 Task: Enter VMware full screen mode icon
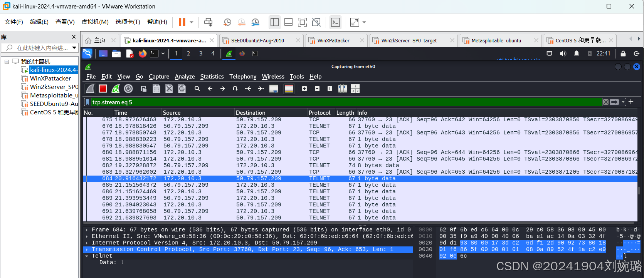point(303,22)
